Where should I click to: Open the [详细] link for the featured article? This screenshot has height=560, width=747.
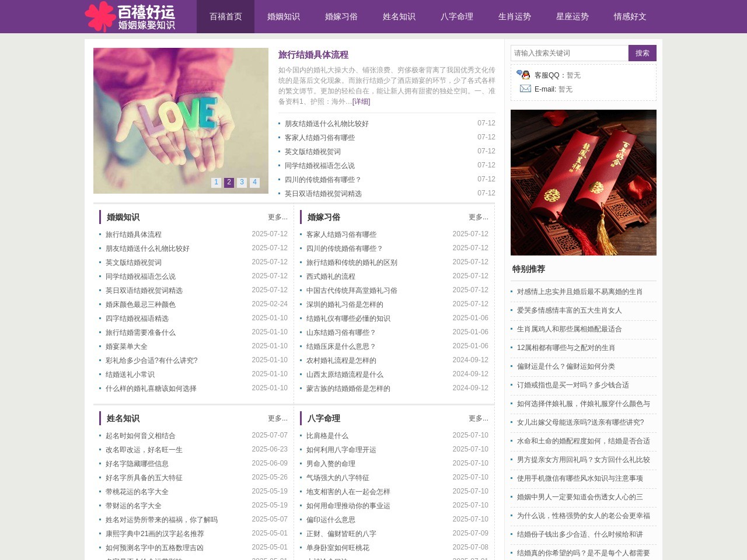click(361, 101)
